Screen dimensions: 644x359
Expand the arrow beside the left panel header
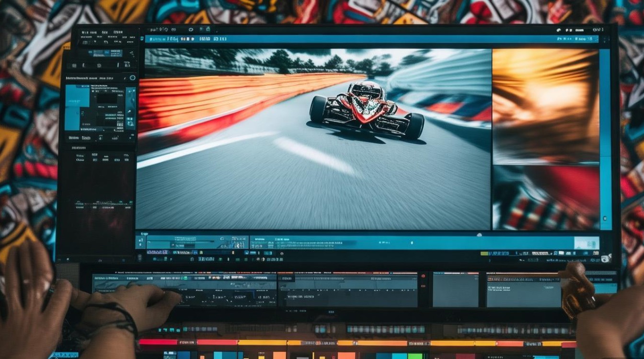click(x=125, y=78)
